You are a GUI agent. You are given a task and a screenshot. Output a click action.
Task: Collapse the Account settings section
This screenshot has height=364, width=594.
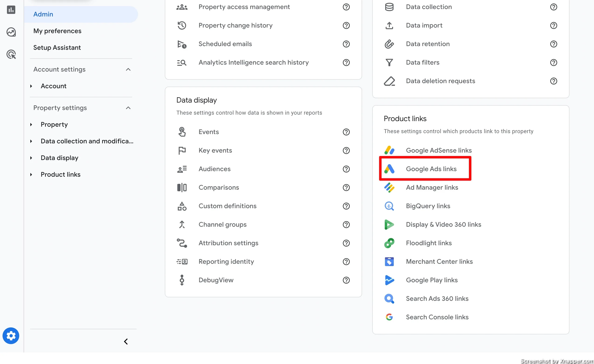point(128,69)
